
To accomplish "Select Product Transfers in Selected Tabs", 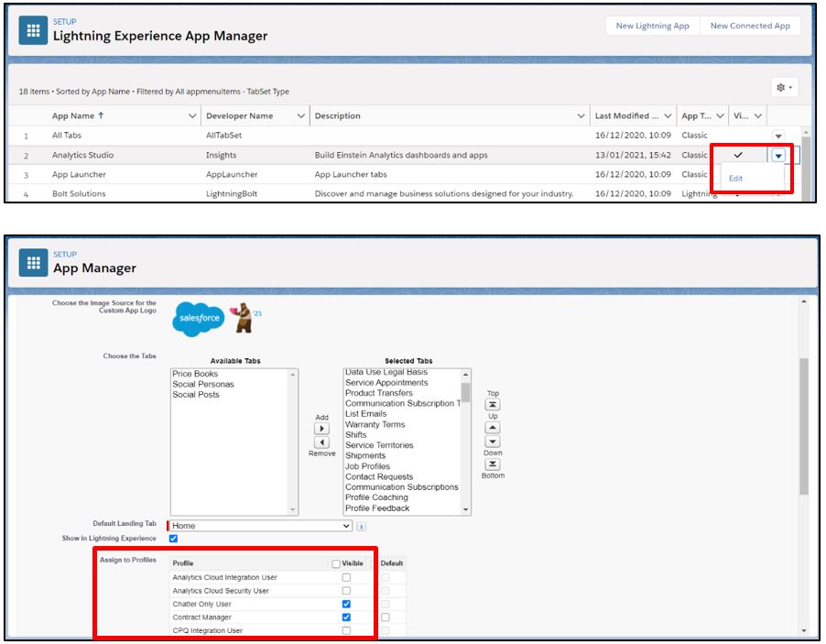I will coord(379,393).
